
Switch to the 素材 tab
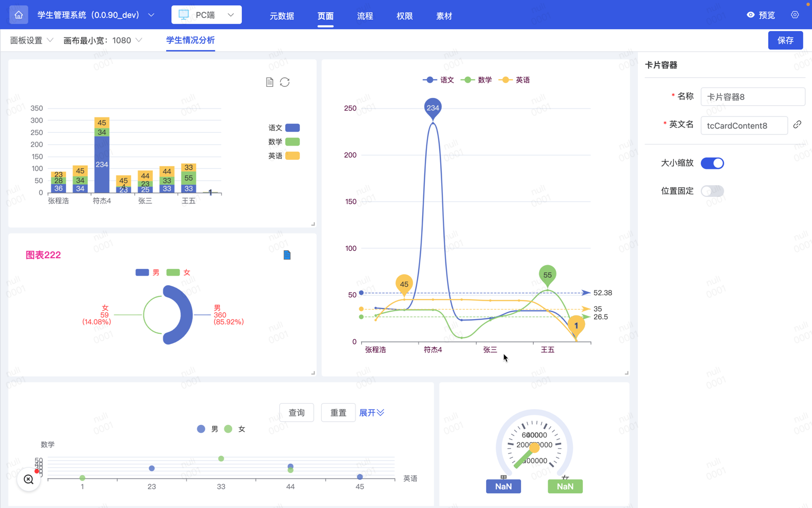pyautogui.click(x=444, y=16)
